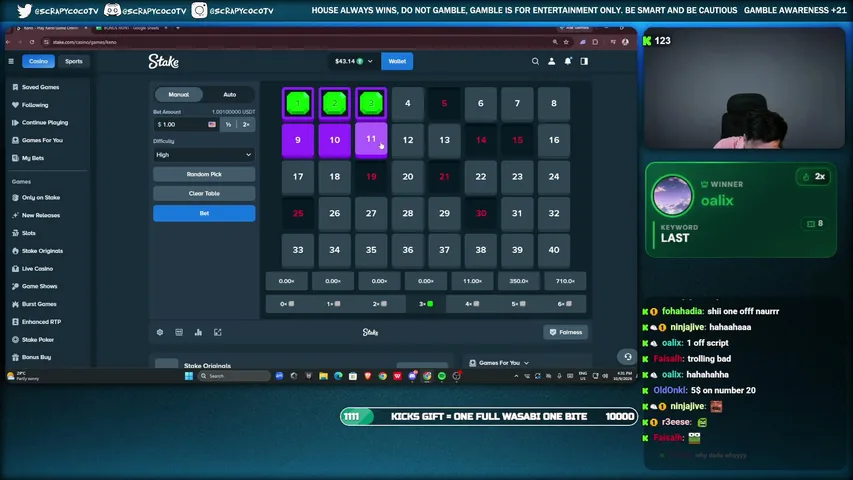
Task: Deselect keno tile 11
Action: 371,140
